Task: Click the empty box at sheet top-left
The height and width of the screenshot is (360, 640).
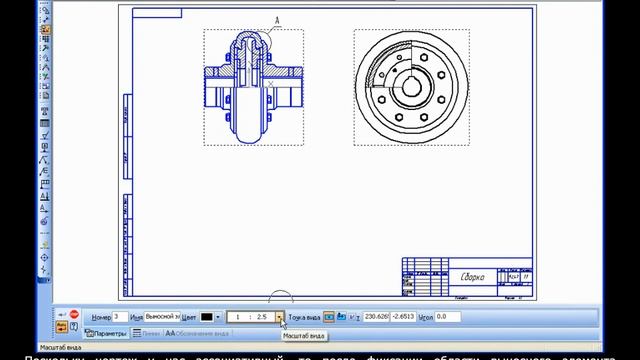Action: (x=157, y=13)
